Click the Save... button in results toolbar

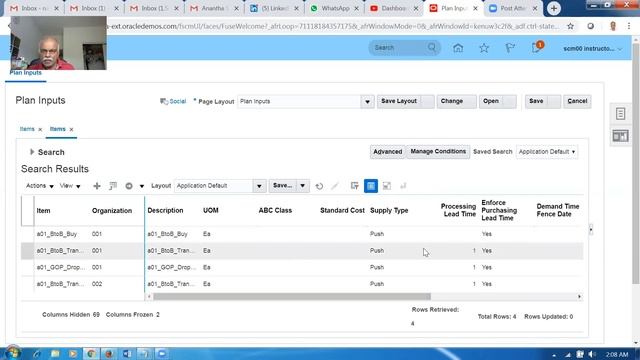coord(282,186)
